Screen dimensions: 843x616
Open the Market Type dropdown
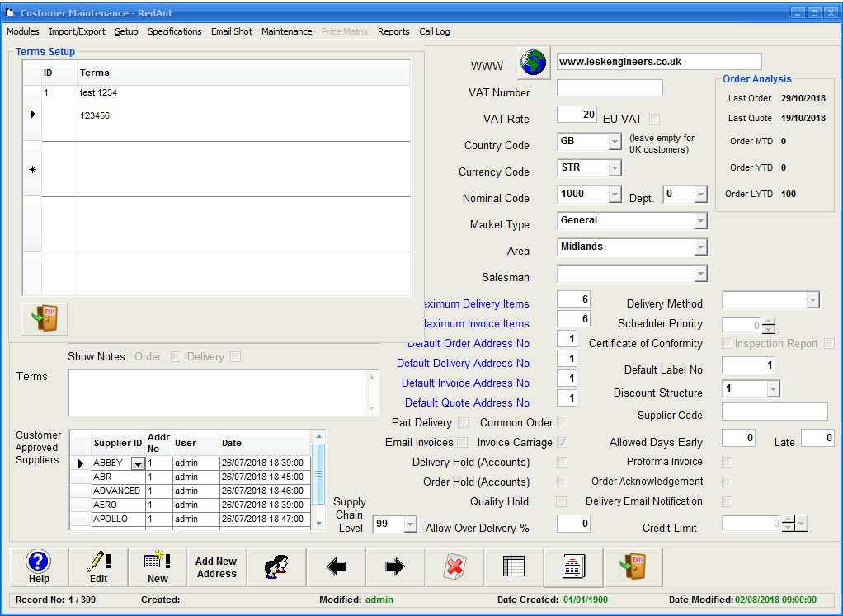(x=700, y=221)
